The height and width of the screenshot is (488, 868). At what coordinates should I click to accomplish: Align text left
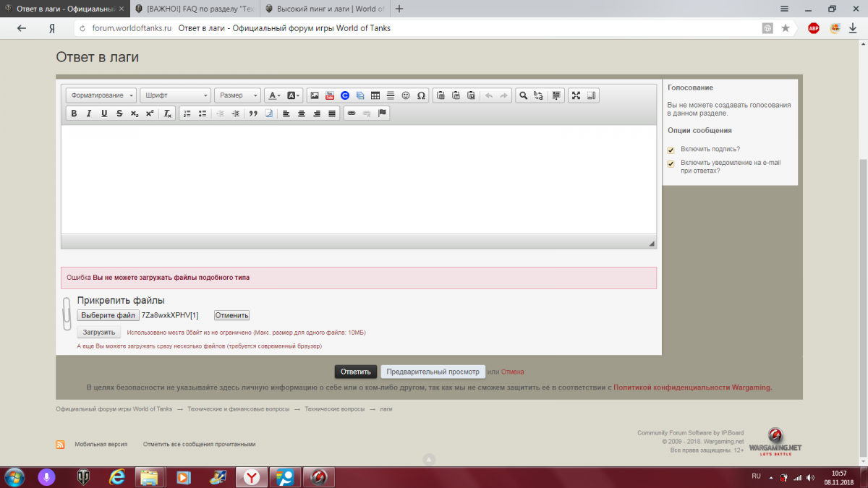(x=286, y=114)
